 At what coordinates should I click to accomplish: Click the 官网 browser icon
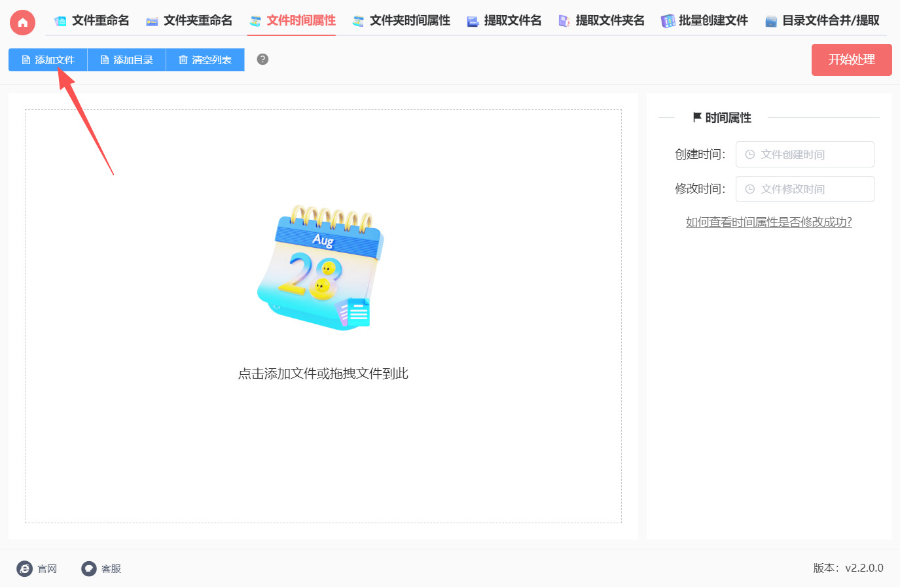click(24, 568)
